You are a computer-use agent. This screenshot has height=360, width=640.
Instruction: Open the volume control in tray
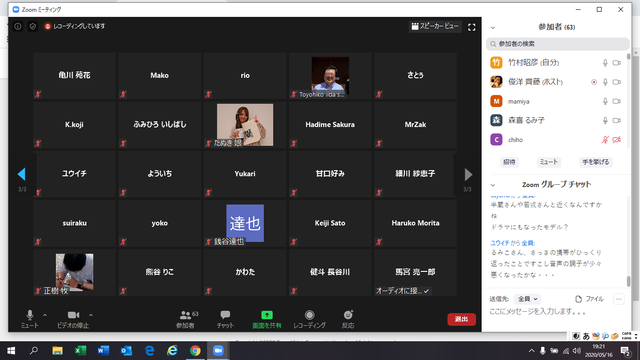coord(577,351)
